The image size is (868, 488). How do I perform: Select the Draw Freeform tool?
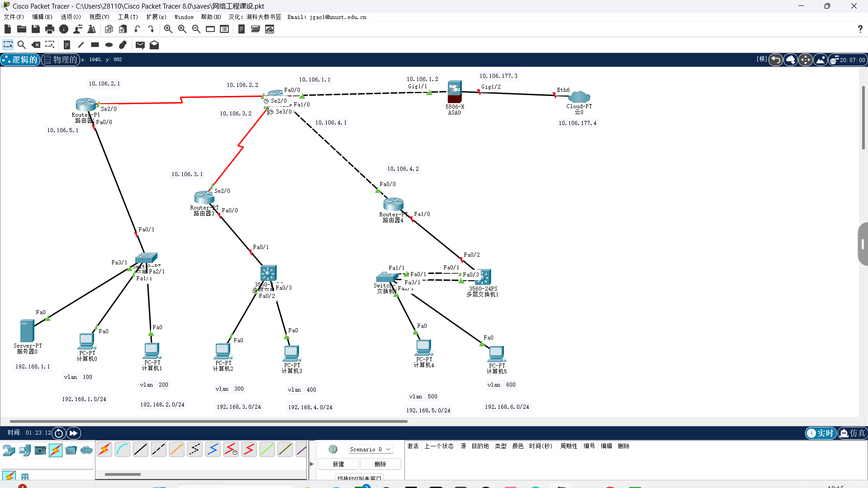coord(123,45)
